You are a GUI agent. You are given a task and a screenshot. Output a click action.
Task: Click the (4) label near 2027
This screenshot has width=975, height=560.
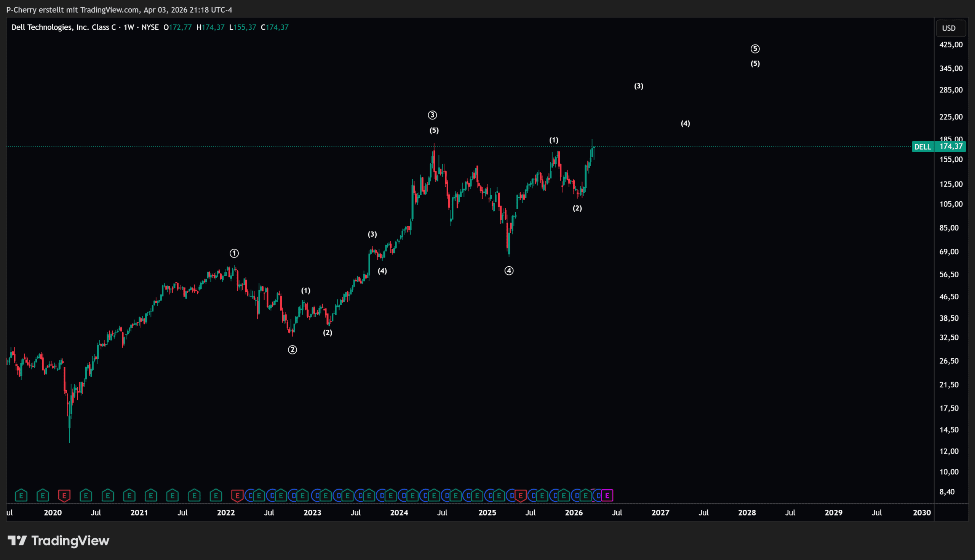pyautogui.click(x=685, y=124)
